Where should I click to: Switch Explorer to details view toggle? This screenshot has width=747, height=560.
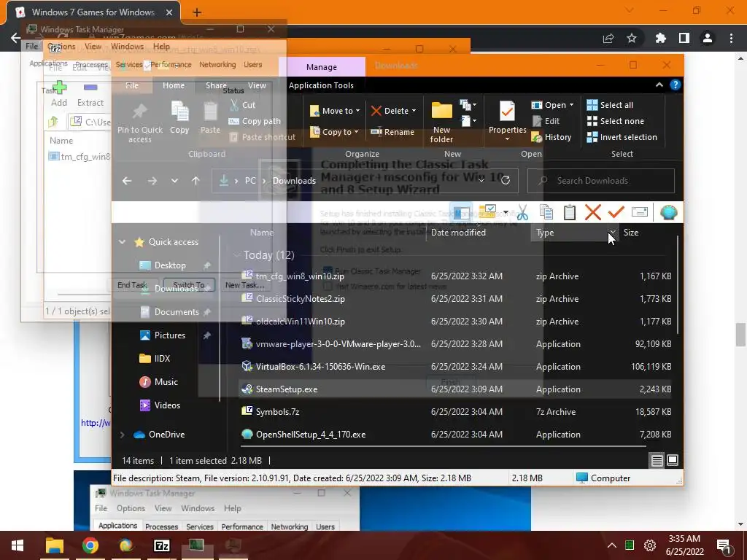click(x=657, y=460)
